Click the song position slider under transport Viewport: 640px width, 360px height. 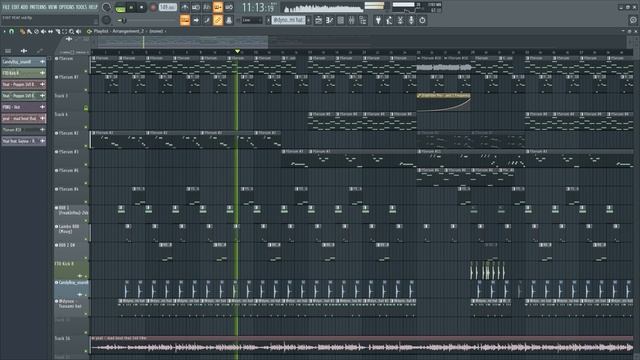[x=147, y=20]
